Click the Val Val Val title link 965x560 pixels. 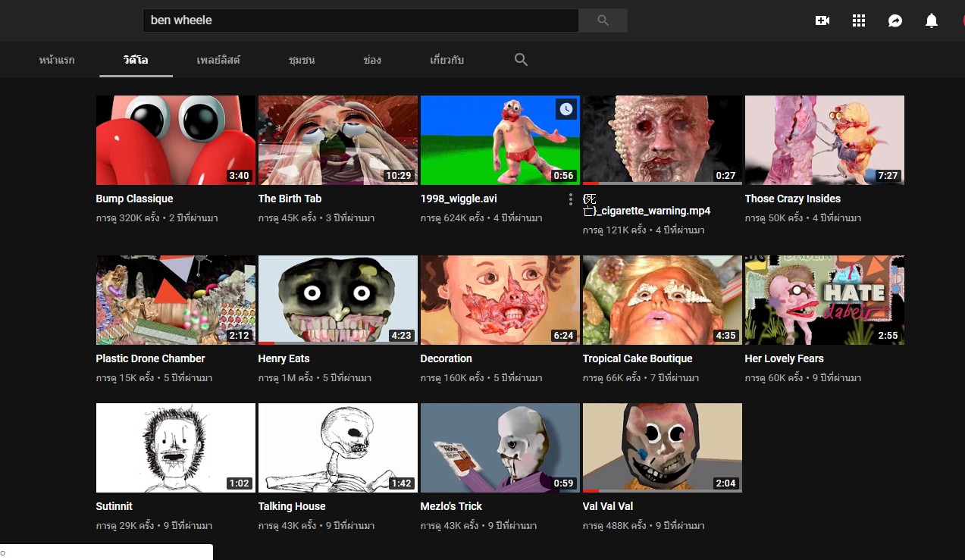point(608,506)
